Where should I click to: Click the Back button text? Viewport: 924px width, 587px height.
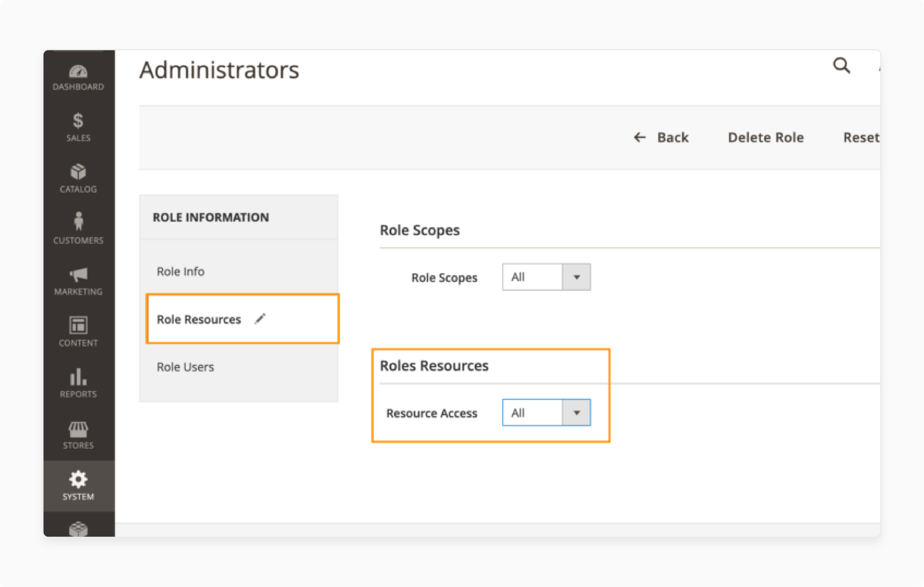pos(673,137)
